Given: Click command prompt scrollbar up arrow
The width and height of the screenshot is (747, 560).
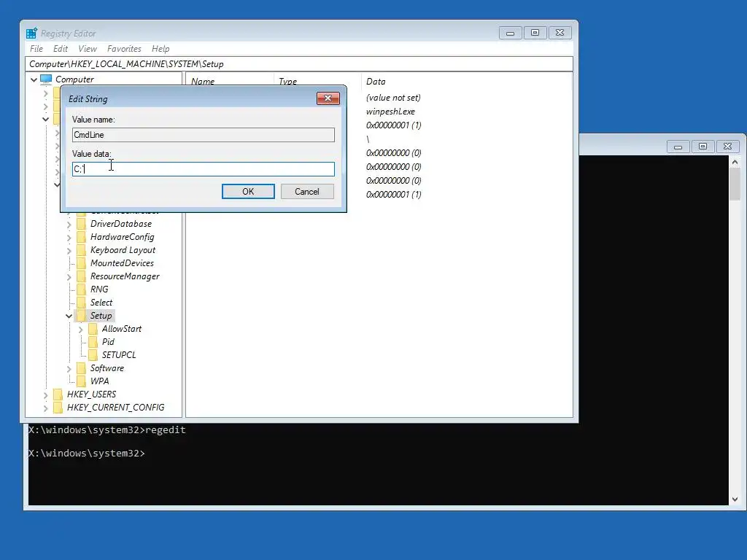Looking at the screenshot, I should click(735, 162).
